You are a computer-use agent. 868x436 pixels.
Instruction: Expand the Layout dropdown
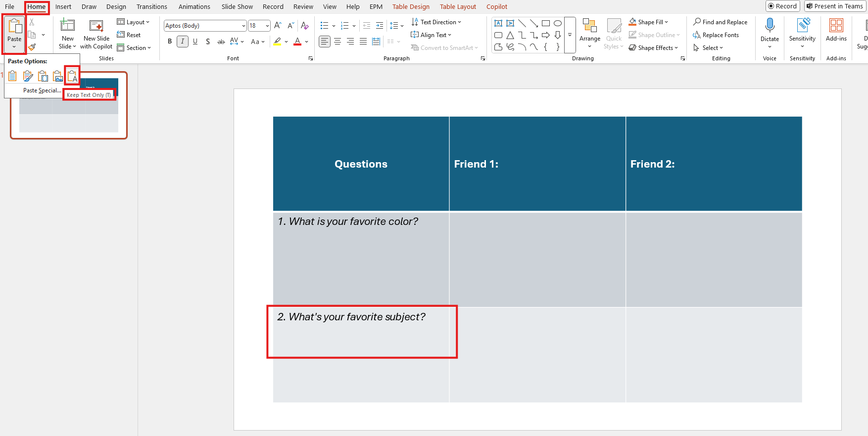point(133,22)
